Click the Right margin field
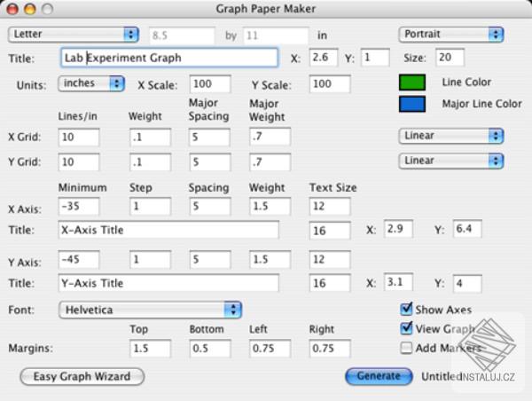The image size is (532, 401). (330, 349)
